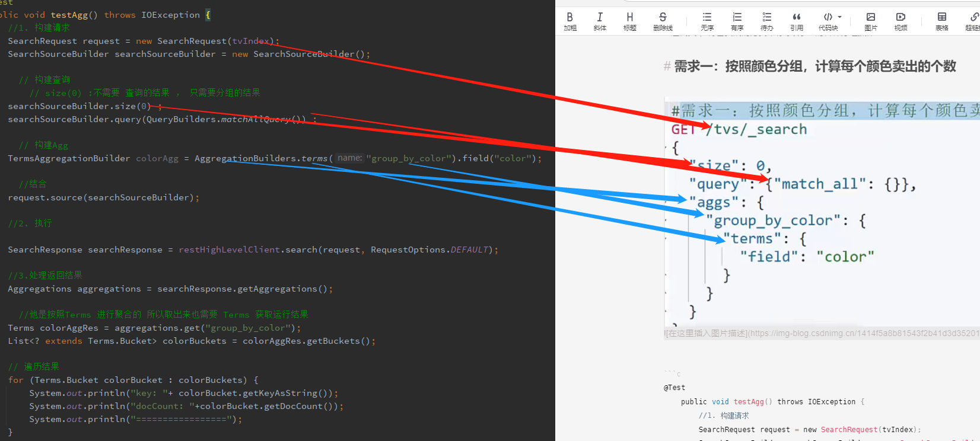
Task: Click the @Test annotation in editor
Action: 674,388
